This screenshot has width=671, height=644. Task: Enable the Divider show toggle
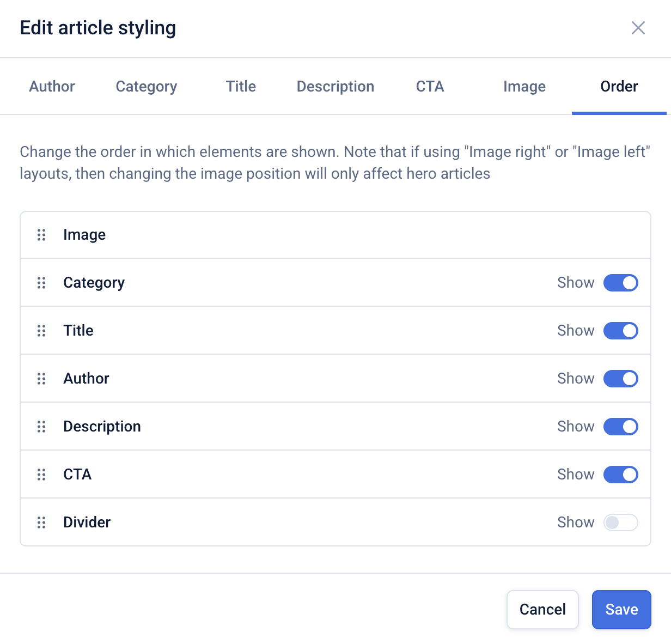coord(620,523)
